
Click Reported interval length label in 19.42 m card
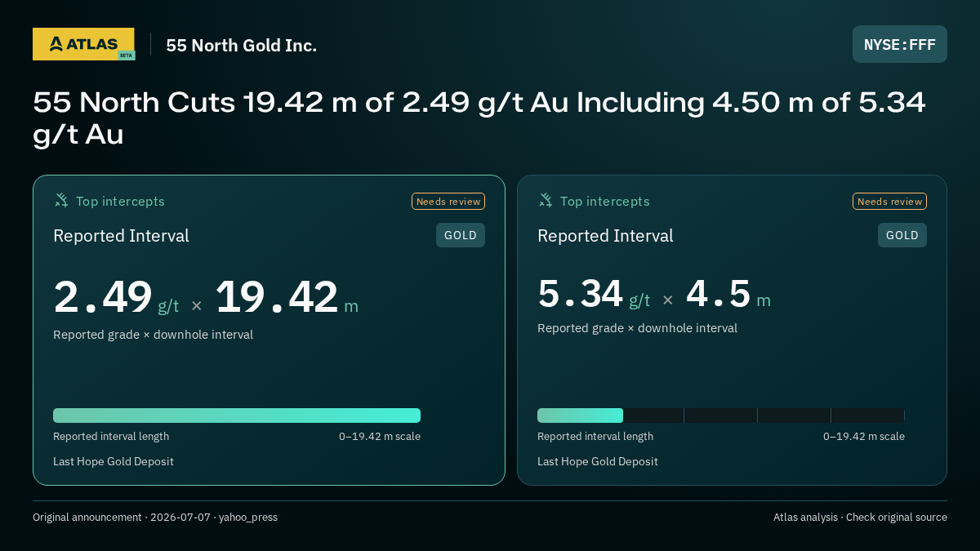(111, 437)
